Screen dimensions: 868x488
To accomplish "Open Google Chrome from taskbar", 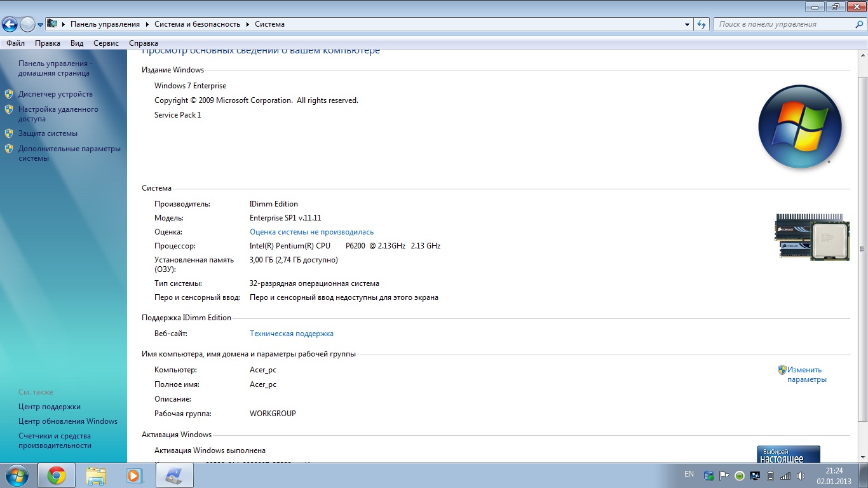I will click(57, 475).
